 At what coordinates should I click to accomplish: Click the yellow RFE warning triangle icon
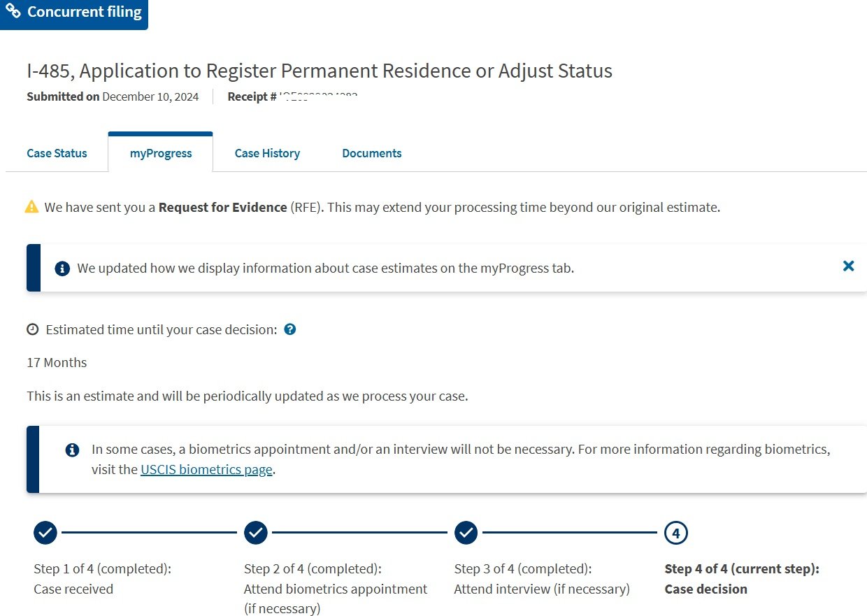pos(31,207)
